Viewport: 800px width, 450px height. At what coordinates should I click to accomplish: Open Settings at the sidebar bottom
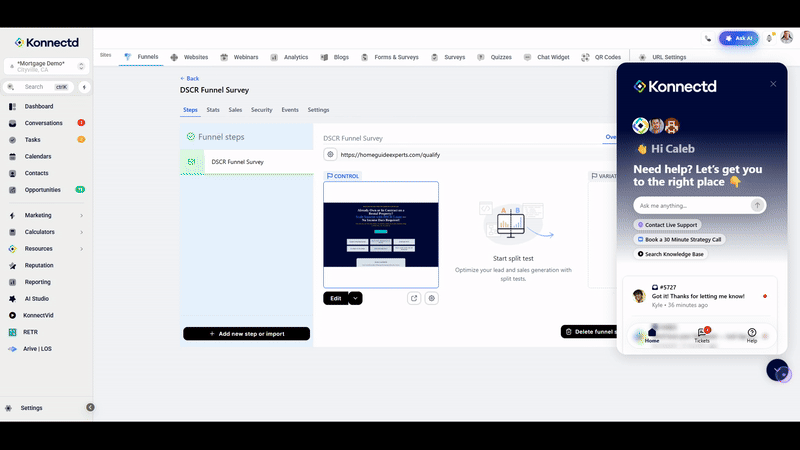31,408
